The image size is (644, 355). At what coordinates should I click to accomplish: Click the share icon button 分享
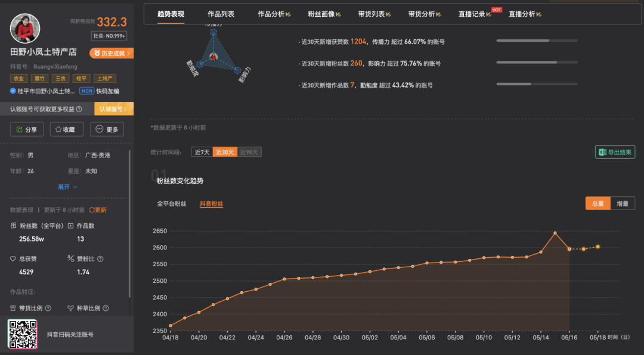click(x=27, y=129)
